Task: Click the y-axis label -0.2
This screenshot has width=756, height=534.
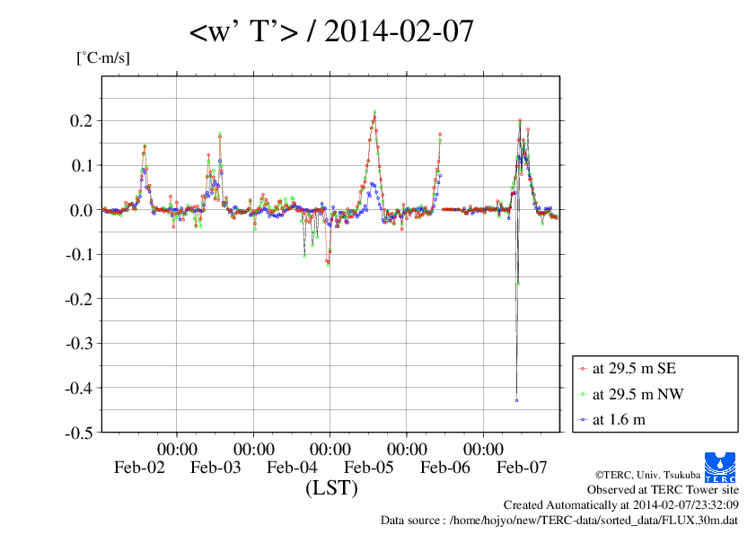Action: pos(79,299)
